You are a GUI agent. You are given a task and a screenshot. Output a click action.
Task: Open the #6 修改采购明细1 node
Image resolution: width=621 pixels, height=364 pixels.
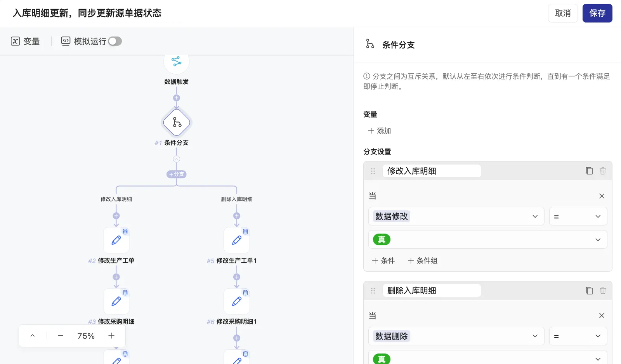pos(237,302)
